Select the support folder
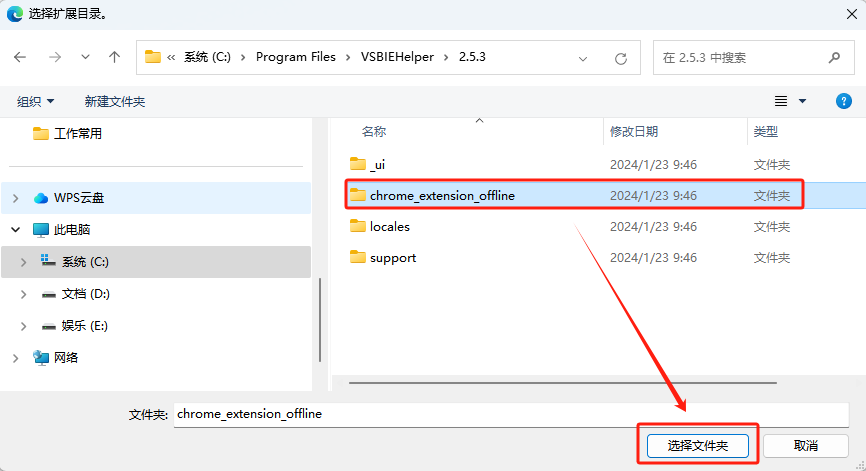This screenshot has height=471, width=866. pos(392,258)
